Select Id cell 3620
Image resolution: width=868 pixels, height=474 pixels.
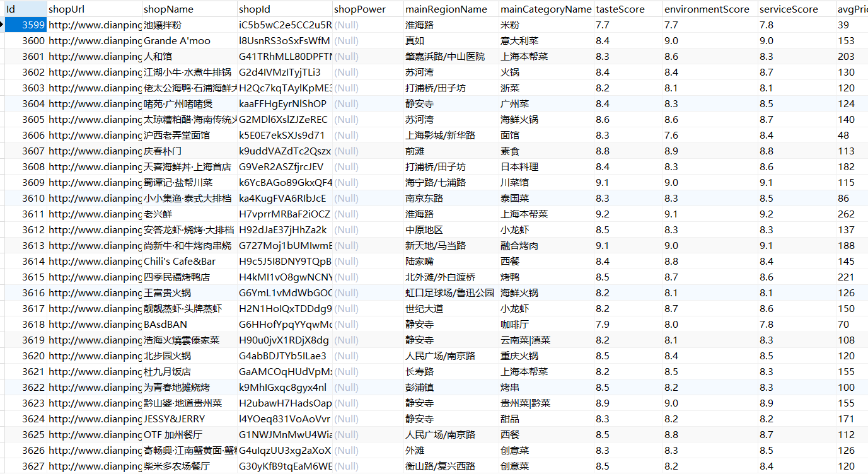coord(25,356)
